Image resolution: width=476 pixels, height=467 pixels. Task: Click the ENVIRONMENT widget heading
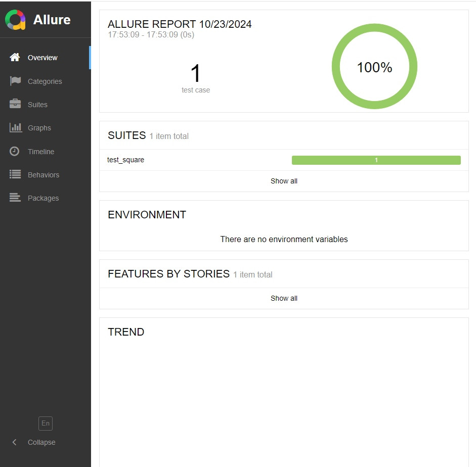coord(147,215)
